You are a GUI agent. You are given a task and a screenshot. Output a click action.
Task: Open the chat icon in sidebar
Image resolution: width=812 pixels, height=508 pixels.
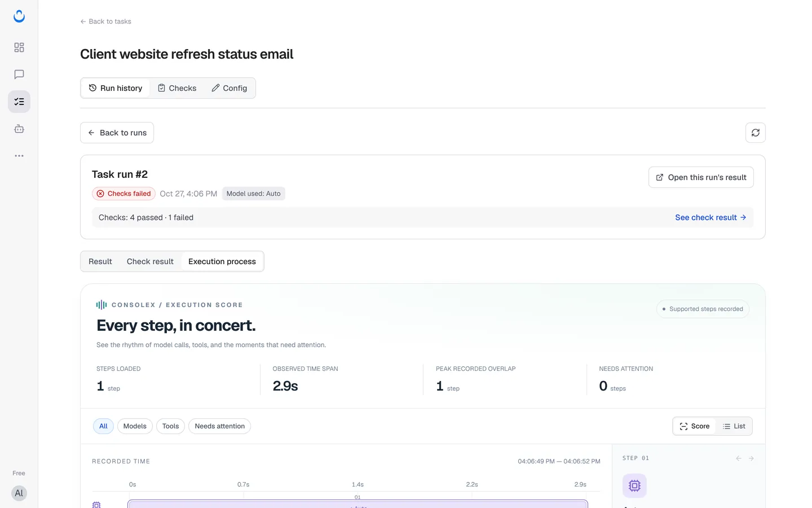[x=19, y=75]
